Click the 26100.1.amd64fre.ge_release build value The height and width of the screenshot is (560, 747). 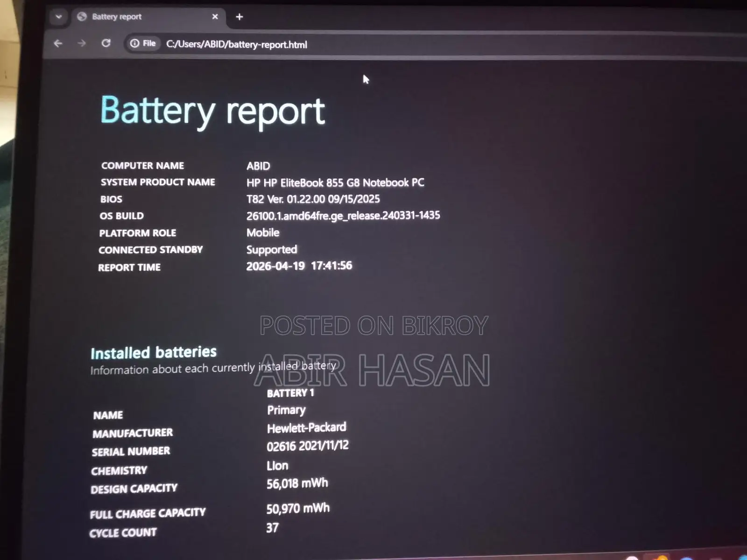click(343, 216)
